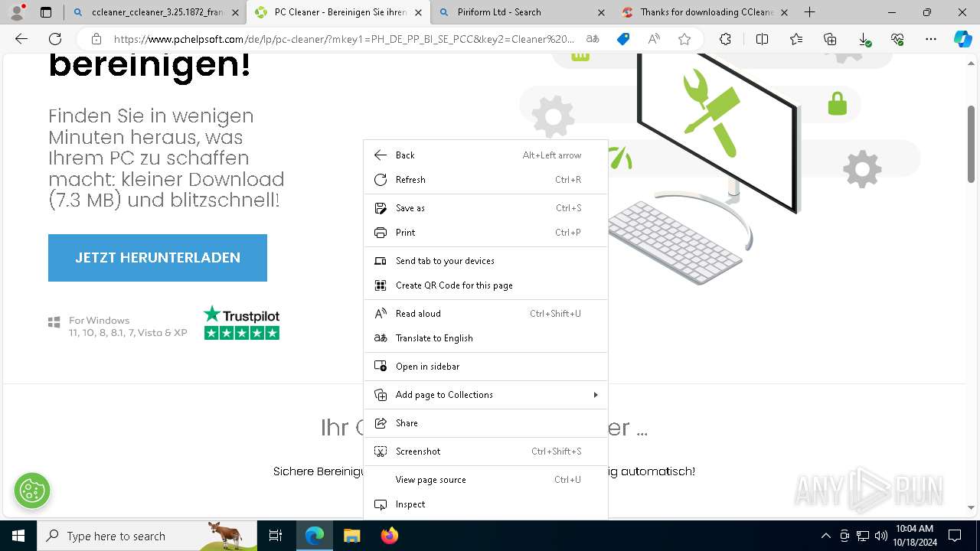This screenshot has height=551, width=980.
Task: Close the Thanks for downloading CCleaner tab
Action: point(784,12)
